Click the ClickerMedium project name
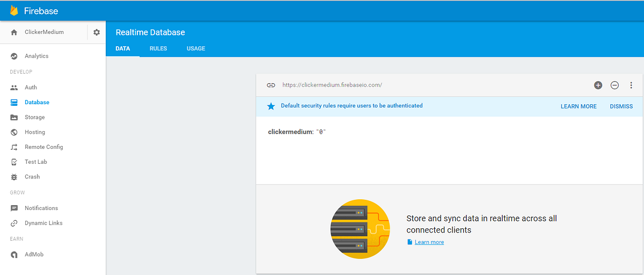 click(x=44, y=32)
